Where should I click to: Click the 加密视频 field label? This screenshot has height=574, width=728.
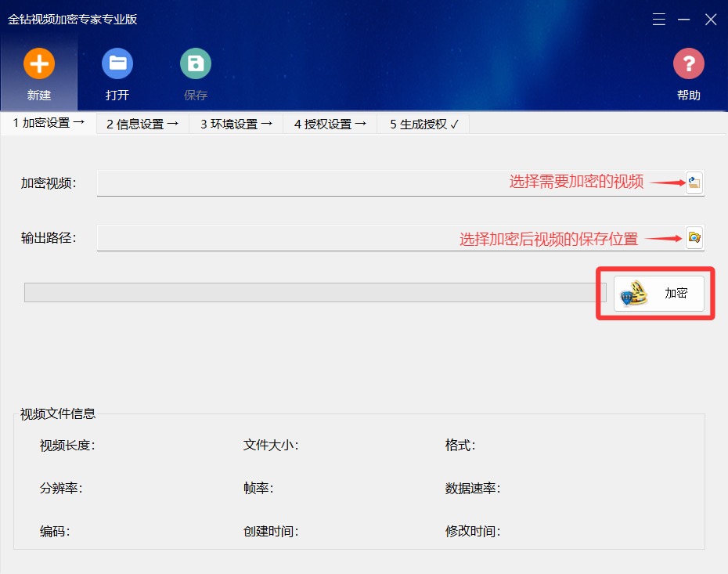click(49, 183)
